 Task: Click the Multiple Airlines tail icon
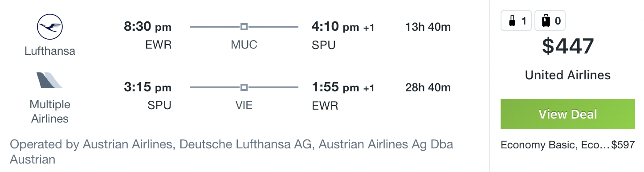click(x=50, y=81)
